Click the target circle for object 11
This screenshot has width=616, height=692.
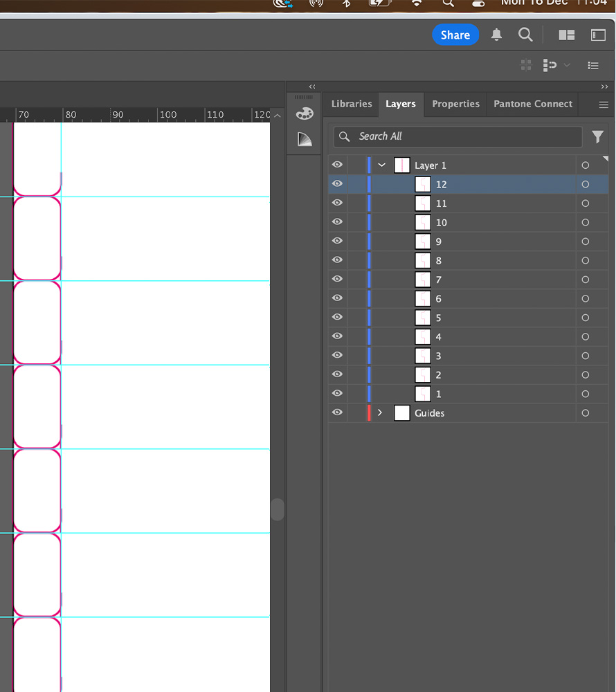[585, 203]
